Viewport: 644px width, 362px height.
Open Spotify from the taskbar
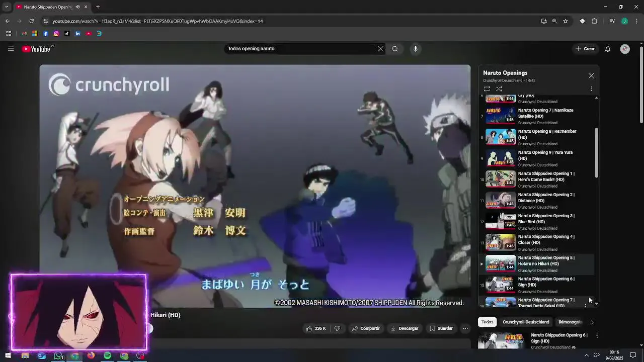pos(108,355)
